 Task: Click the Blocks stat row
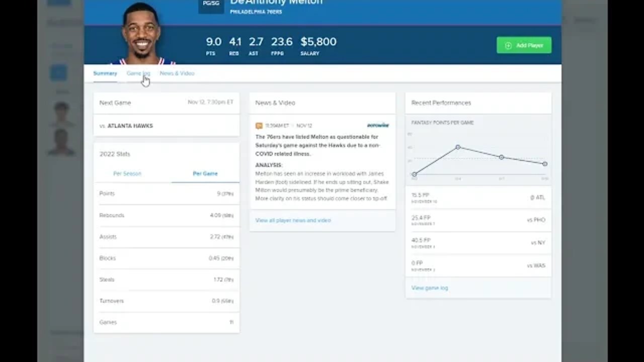(x=167, y=258)
